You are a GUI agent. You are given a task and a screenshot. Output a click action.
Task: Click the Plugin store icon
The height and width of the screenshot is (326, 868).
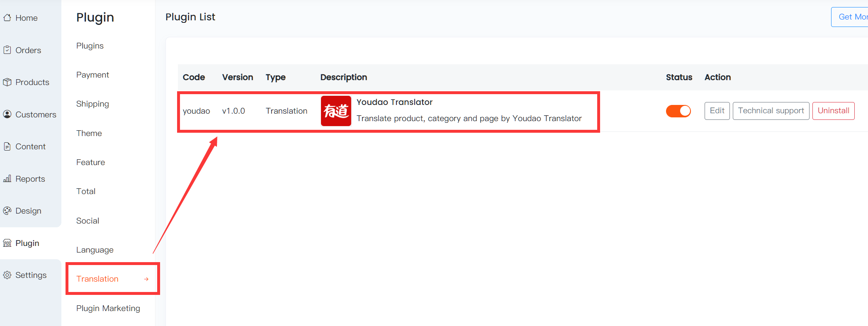pyautogui.click(x=7, y=243)
